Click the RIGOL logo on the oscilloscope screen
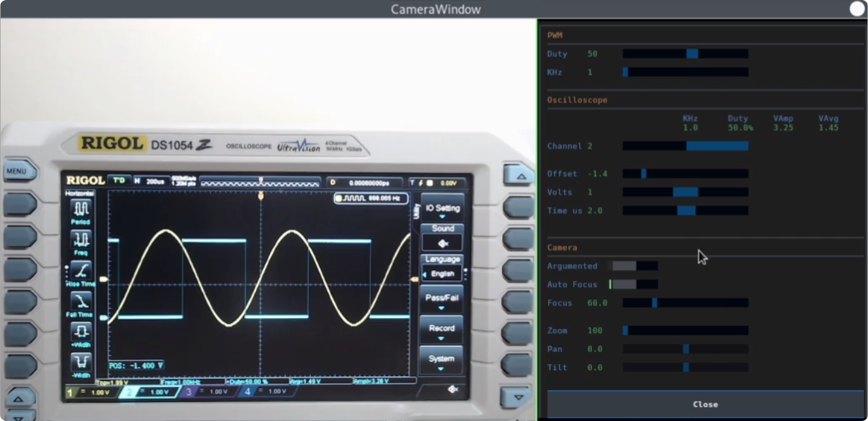The image size is (868, 421). [x=85, y=180]
